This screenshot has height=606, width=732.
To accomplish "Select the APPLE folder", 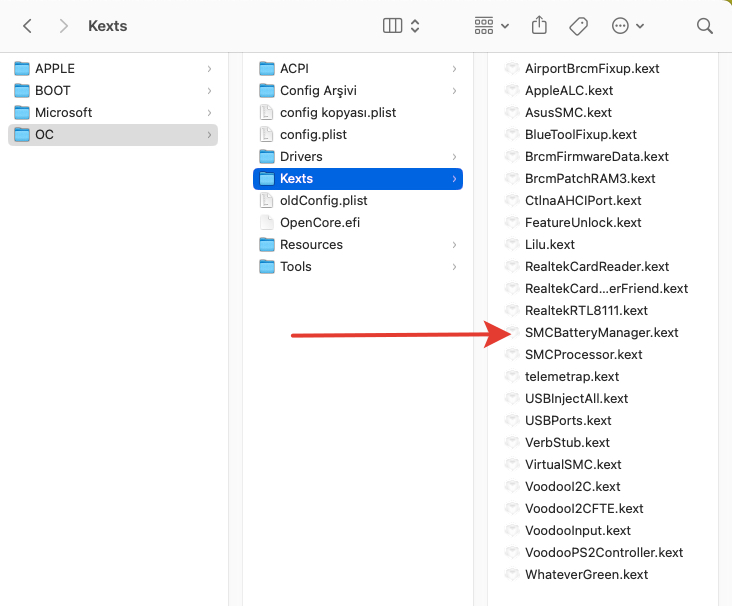I will (55, 69).
